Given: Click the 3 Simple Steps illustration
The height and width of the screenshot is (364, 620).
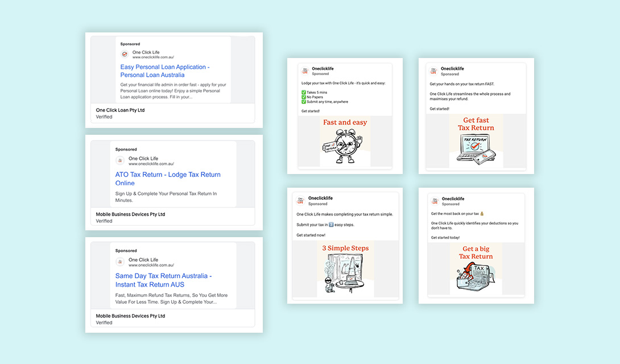Looking at the screenshot, I should pyautogui.click(x=346, y=269).
